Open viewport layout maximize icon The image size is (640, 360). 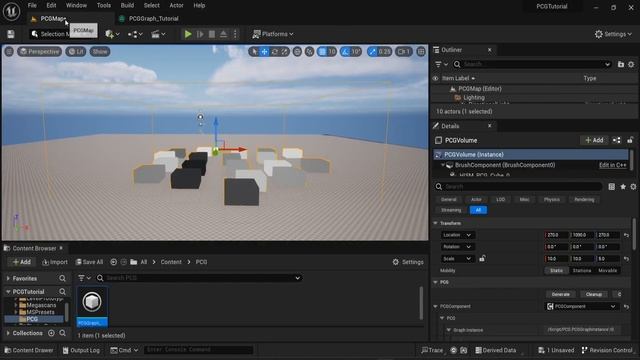tap(421, 51)
